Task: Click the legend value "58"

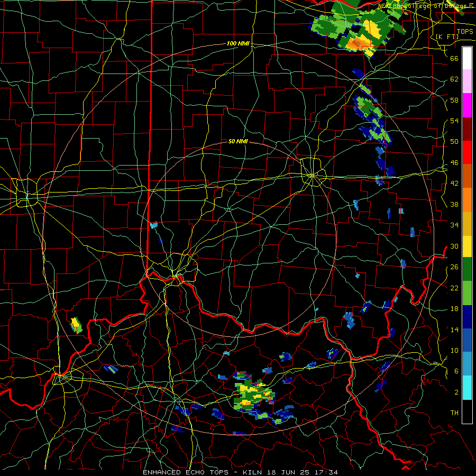Action: pos(454,100)
